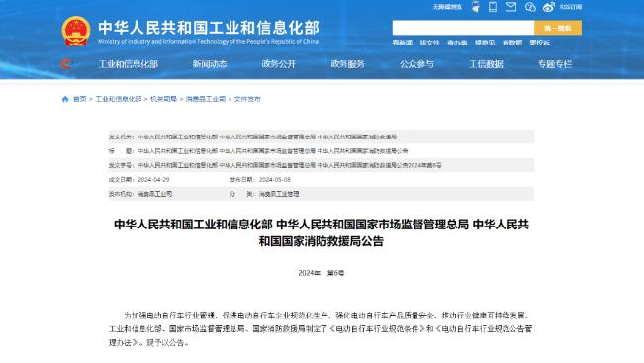Open the WeChat icon in header

coord(530,7)
